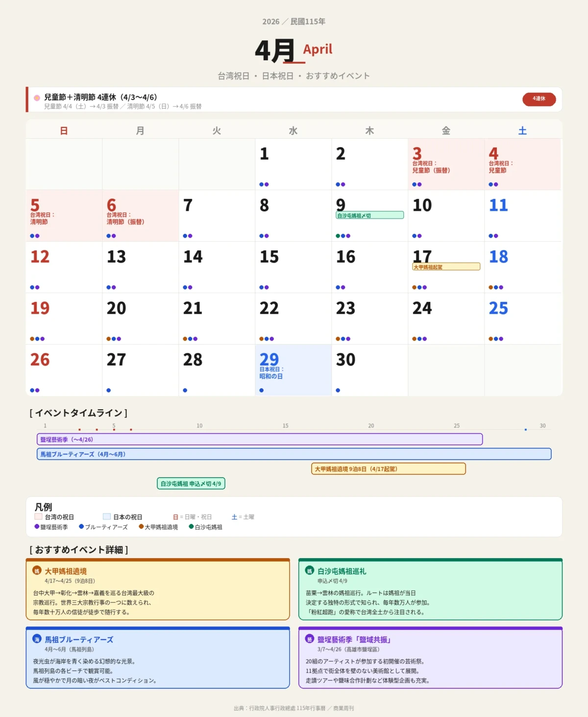Viewport: 588px width, 717px height.
Task: Select April 29 昭和の日 date cell
Action: 293,370
